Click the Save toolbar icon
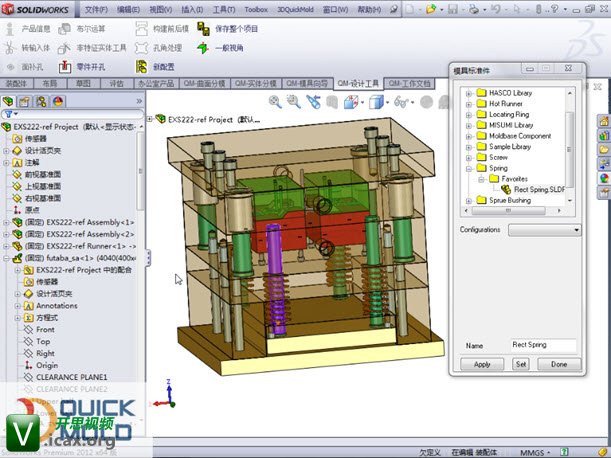Screen dimensions: 611x458 [x=453, y=9]
